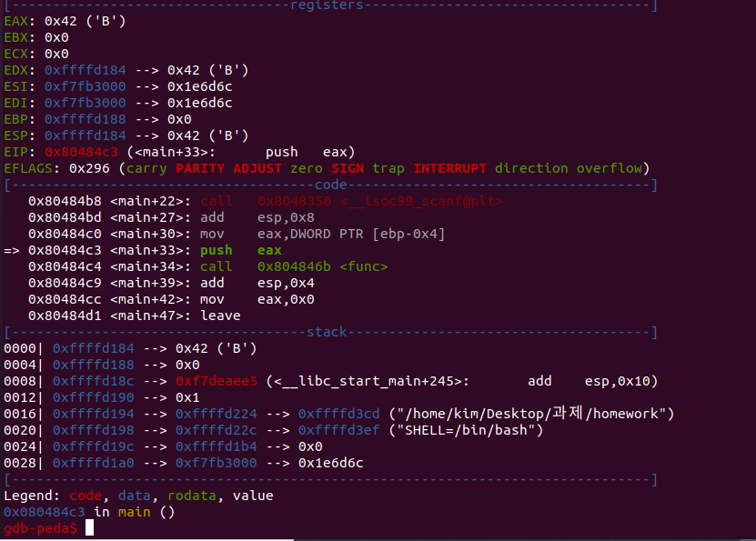The image size is (756, 541).
Task: Click the registers section header
Action: [327, 5]
